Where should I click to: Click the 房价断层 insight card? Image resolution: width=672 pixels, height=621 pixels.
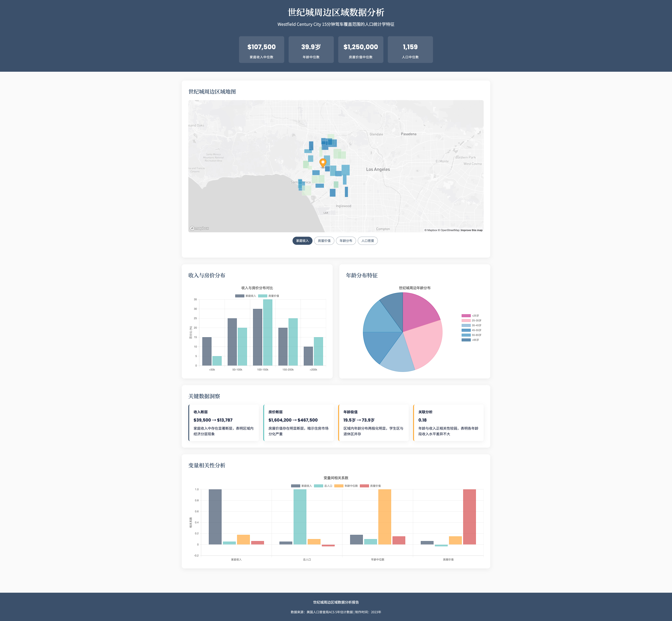coord(299,423)
